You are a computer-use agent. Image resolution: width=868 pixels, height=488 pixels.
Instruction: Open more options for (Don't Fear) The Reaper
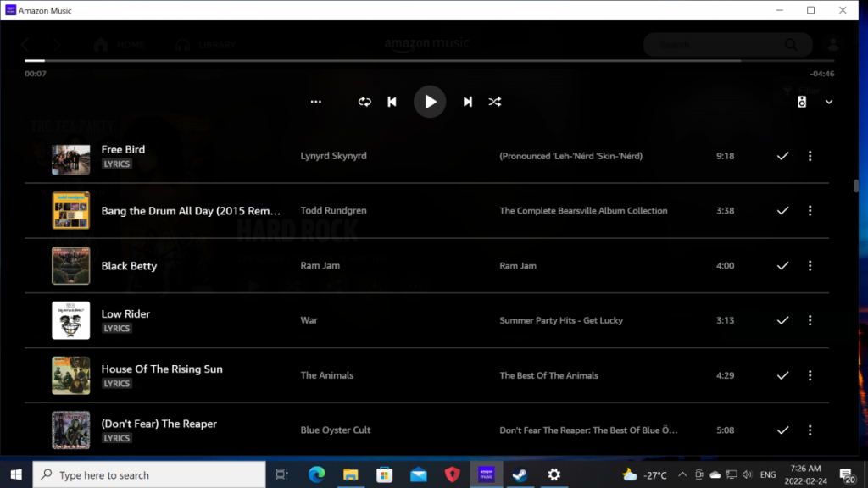coord(810,430)
